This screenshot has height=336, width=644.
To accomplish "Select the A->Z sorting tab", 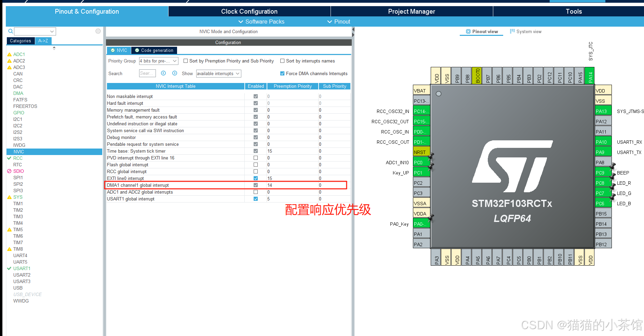I will (43, 41).
